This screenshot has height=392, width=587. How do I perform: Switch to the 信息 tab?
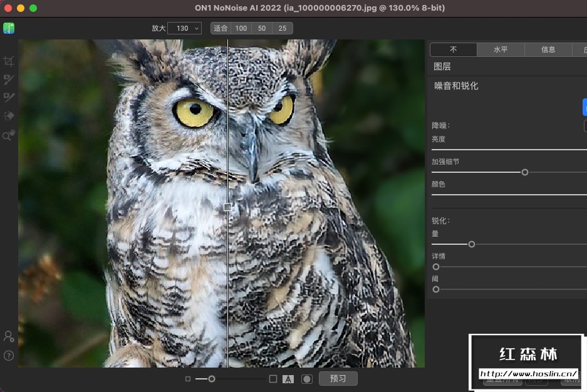[548, 50]
